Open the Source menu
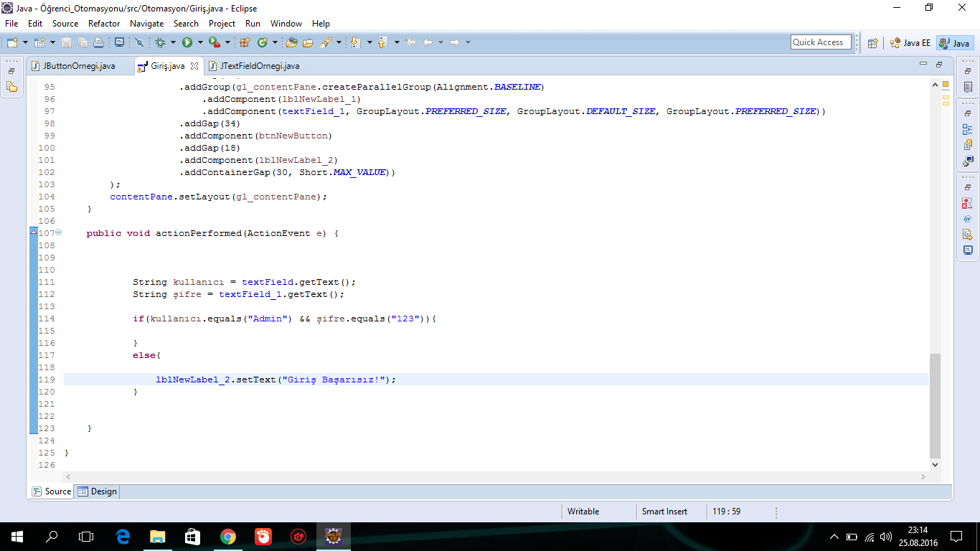980x551 pixels. click(65, 24)
